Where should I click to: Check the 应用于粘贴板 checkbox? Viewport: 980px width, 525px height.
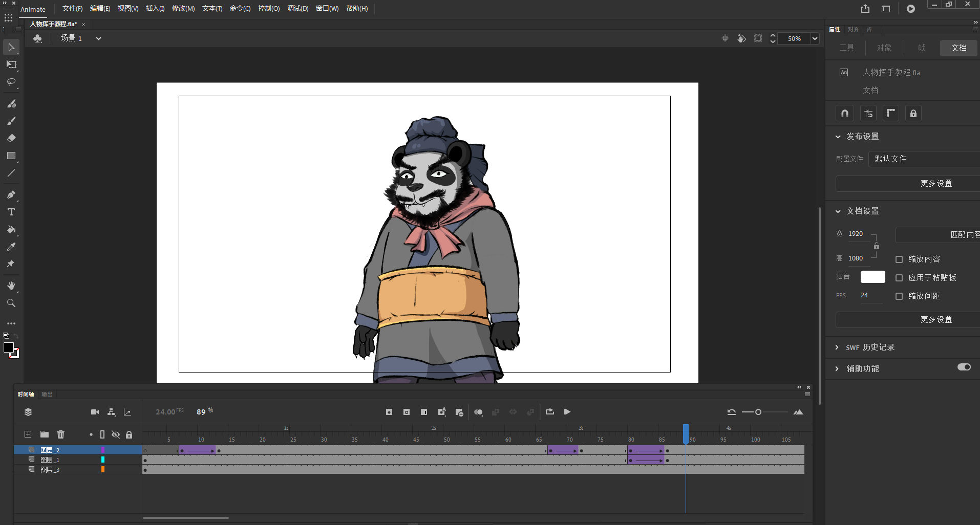[899, 278]
